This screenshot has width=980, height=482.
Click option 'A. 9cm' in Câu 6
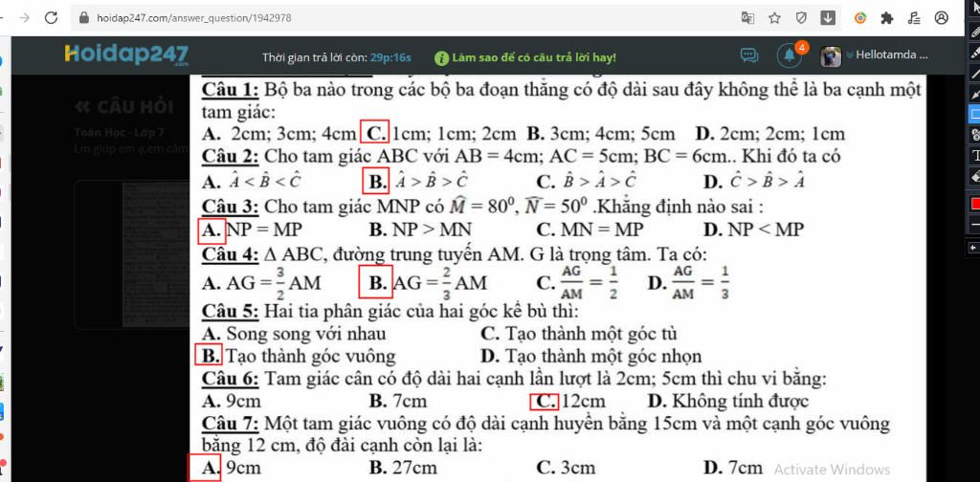pyautogui.click(x=232, y=401)
